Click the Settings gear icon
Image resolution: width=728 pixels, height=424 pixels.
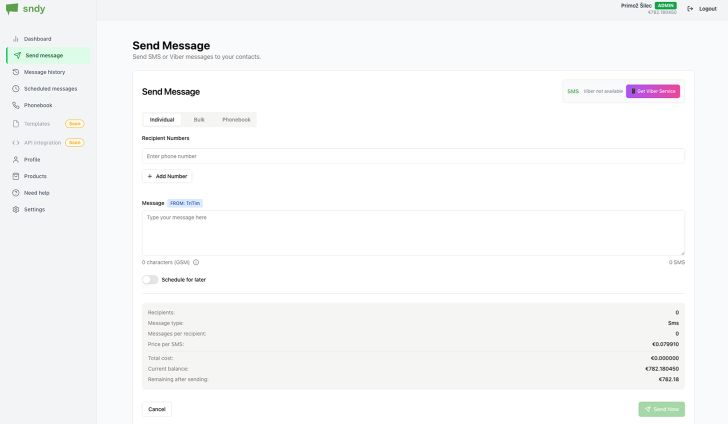(16, 209)
